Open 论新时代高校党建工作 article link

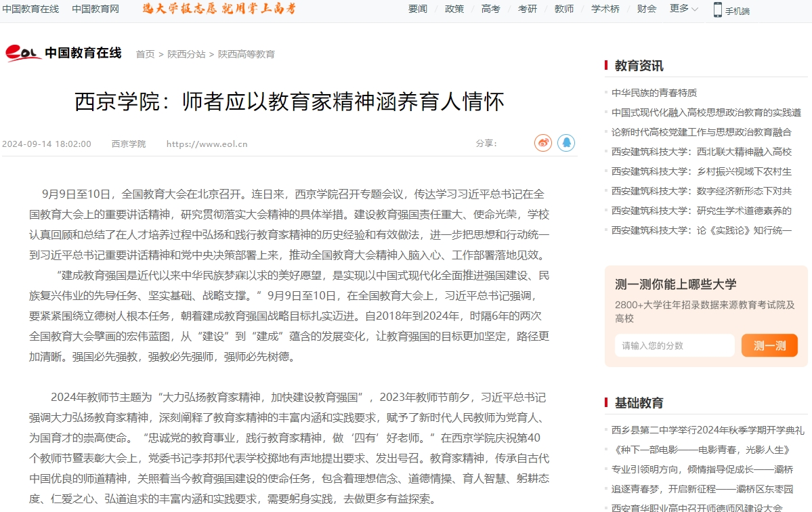pyautogui.click(x=701, y=132)
